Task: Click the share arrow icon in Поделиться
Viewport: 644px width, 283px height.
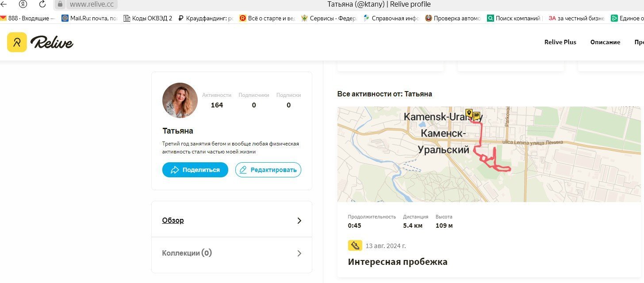Action: click(x=175, y=170)
